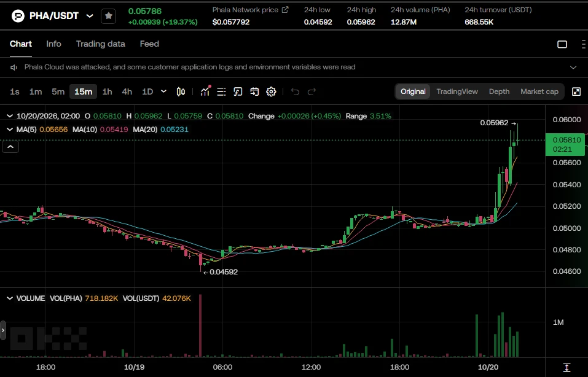Viewport: 588px width, 377px height.
Task: Click the collapse-up arrow below the MA legend
Action: pos(10,147)
